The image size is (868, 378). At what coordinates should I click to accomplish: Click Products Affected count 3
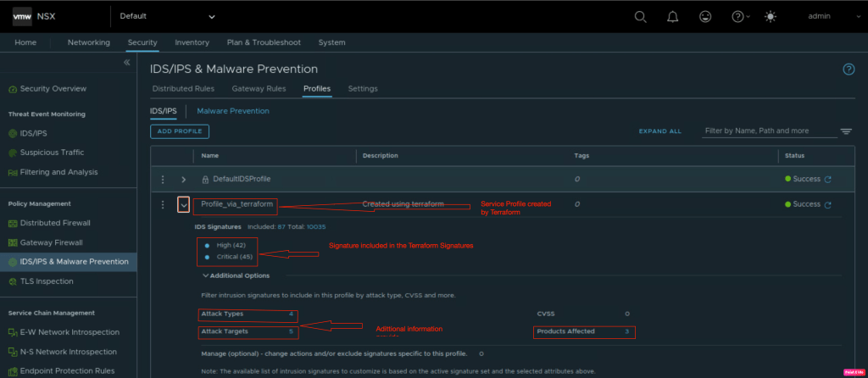pos(627,331)
